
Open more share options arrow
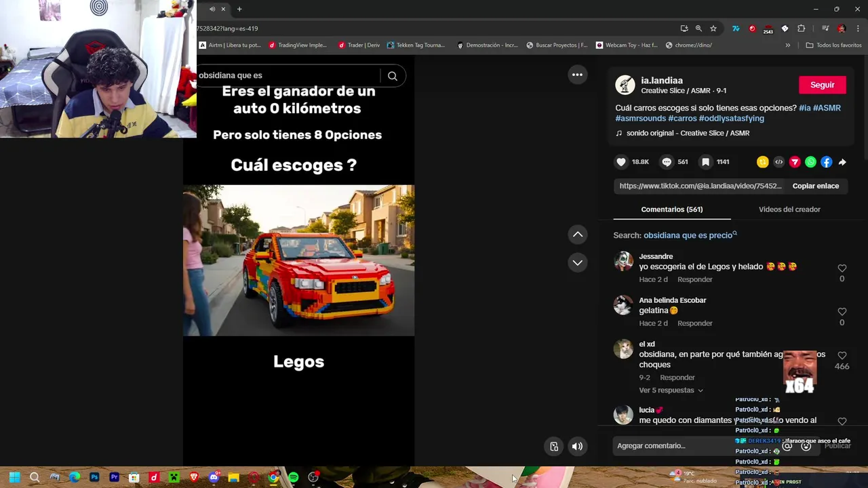[x=842, y=162]
